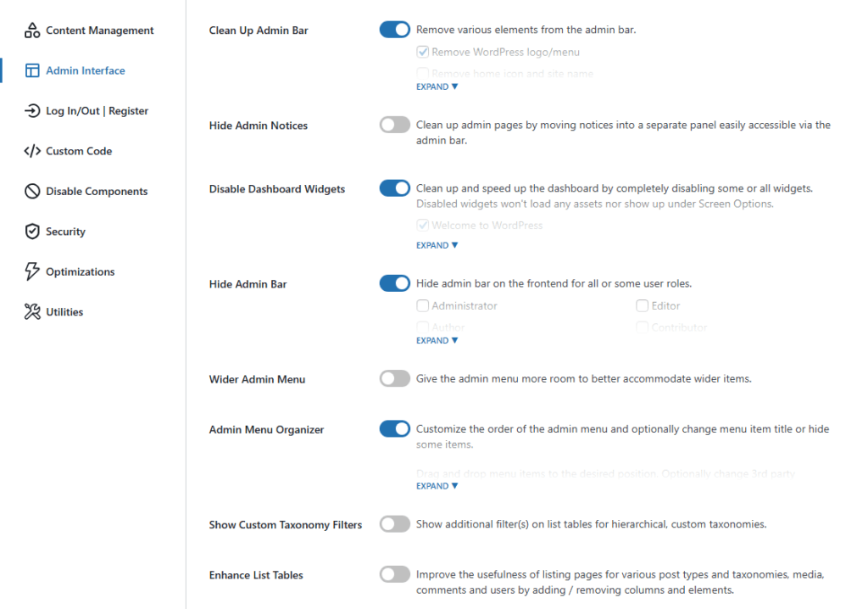Click the Content Management shapes icon
This screenshot has height=609, width=868.
click(x=32, y=31)
